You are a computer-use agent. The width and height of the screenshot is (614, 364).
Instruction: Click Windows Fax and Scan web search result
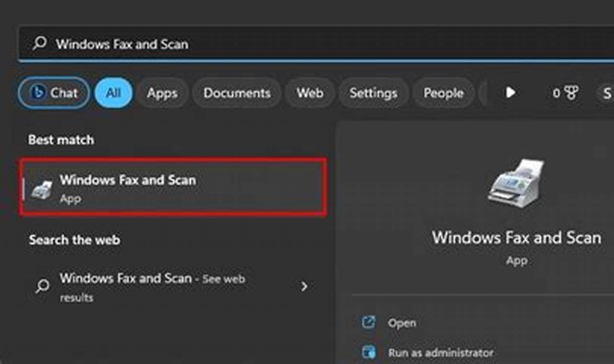(173, 287)
